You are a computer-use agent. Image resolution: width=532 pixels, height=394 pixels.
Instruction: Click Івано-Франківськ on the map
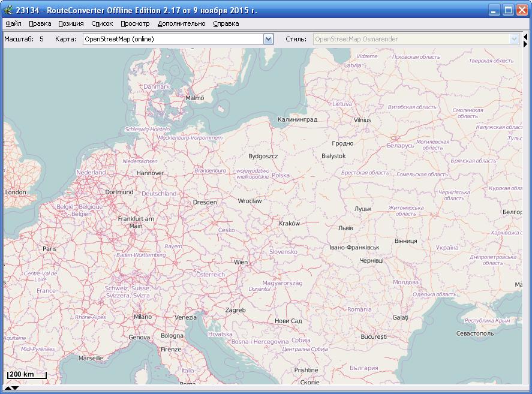(354, 248)
